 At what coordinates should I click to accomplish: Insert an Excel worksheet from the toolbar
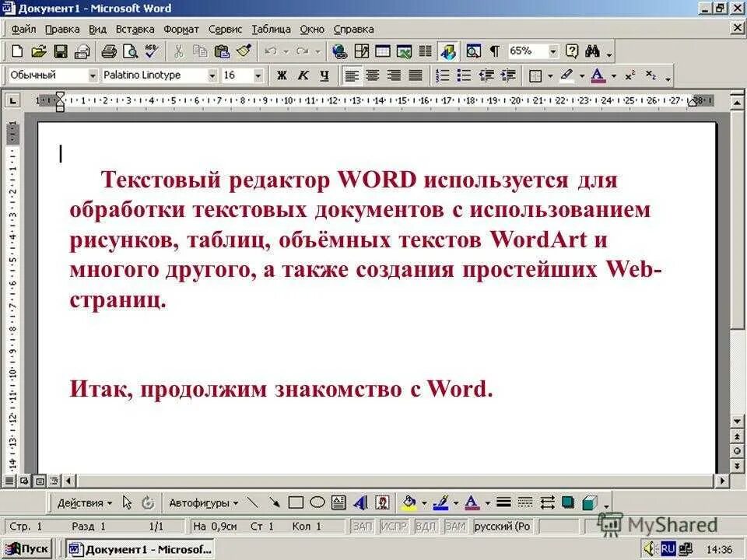click(405, 51)
